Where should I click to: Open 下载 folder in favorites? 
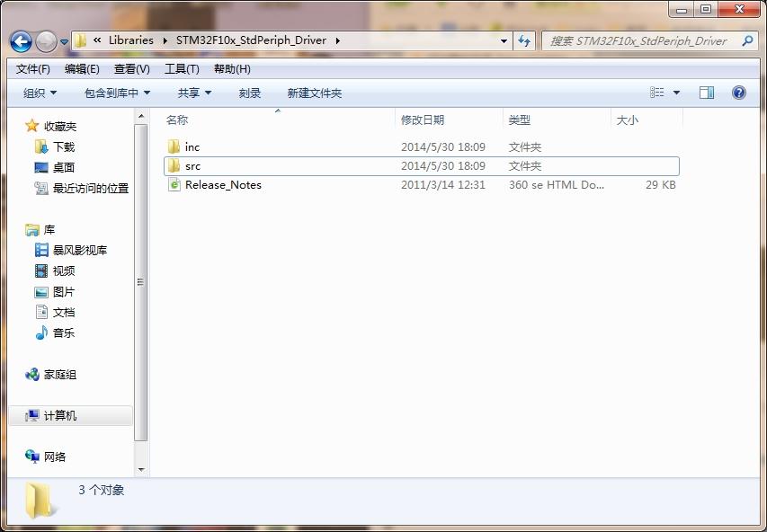(41, 146)
